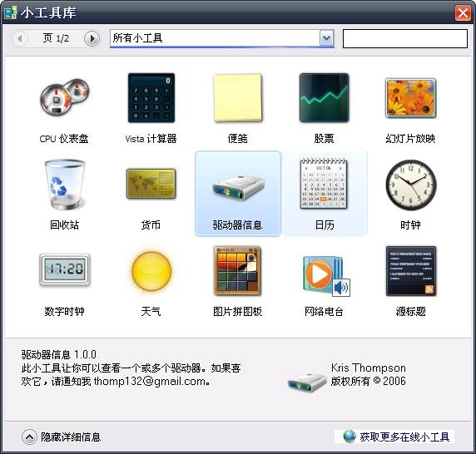Select the 数字时钟 digital clock gadget

tap(65, 270)
